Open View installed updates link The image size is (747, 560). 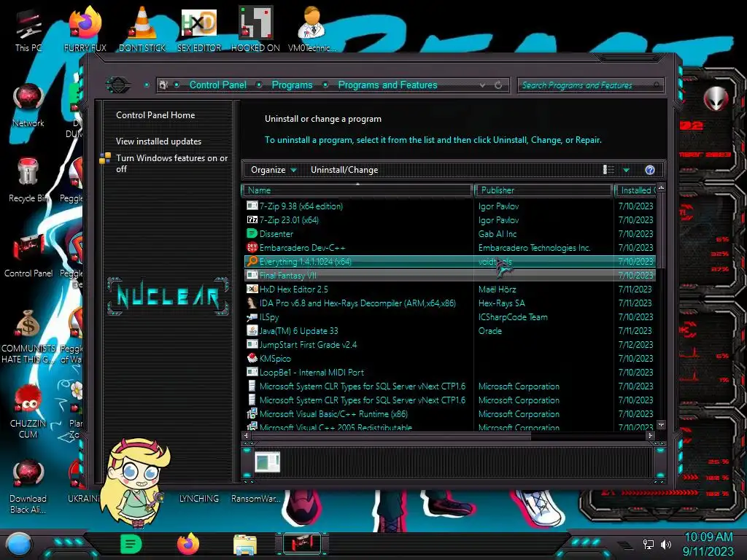coord(158,141)
